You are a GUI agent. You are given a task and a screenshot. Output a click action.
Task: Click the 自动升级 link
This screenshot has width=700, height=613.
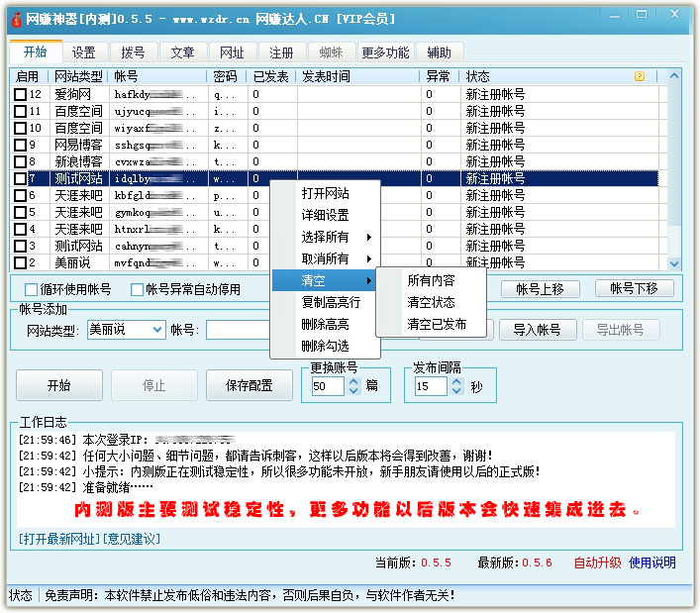click(x=597, y=562)
